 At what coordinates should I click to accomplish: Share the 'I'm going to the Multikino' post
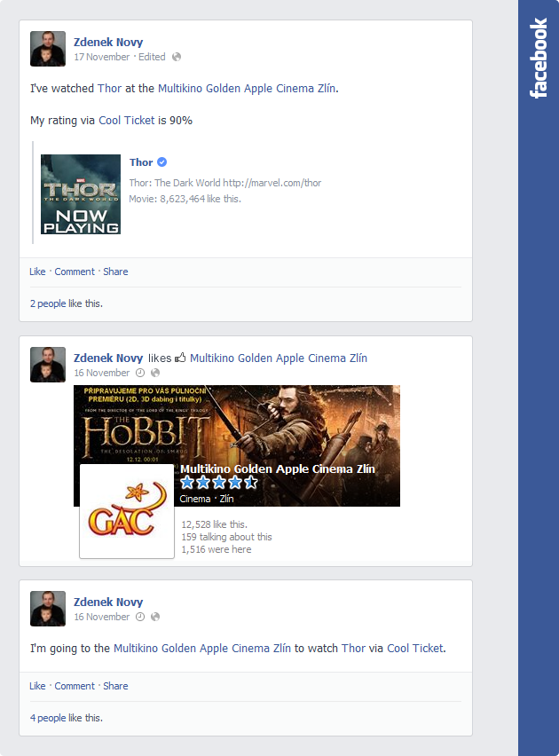click(115, 686)
